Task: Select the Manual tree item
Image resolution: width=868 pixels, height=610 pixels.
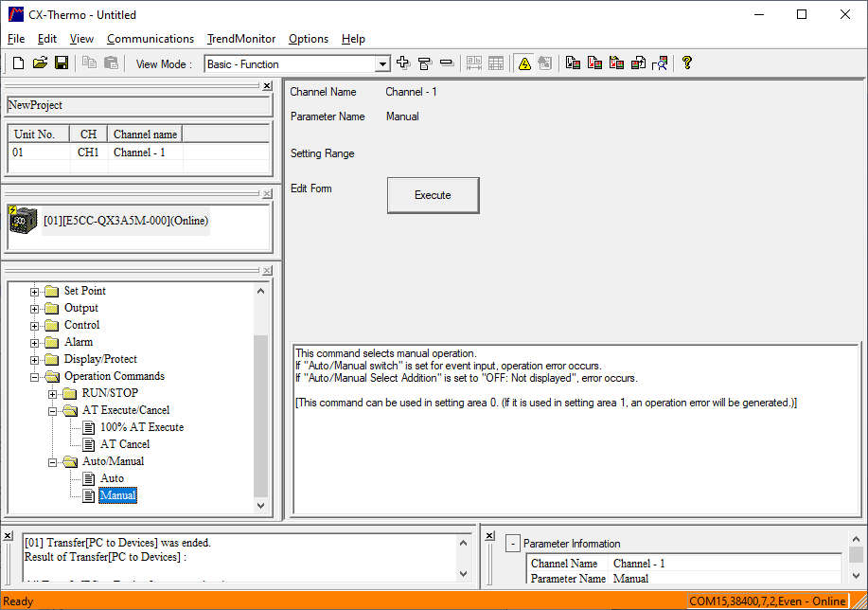Action: point(117,495)
